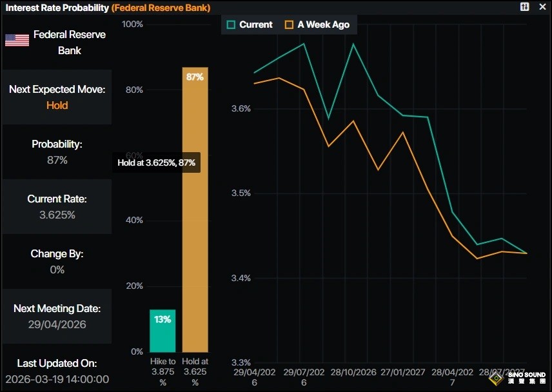Image resolution: width=552 pixels, height=392 pixels.
Task: Click the 13% label on the Hike bar
Action: [x=163, y=319]
